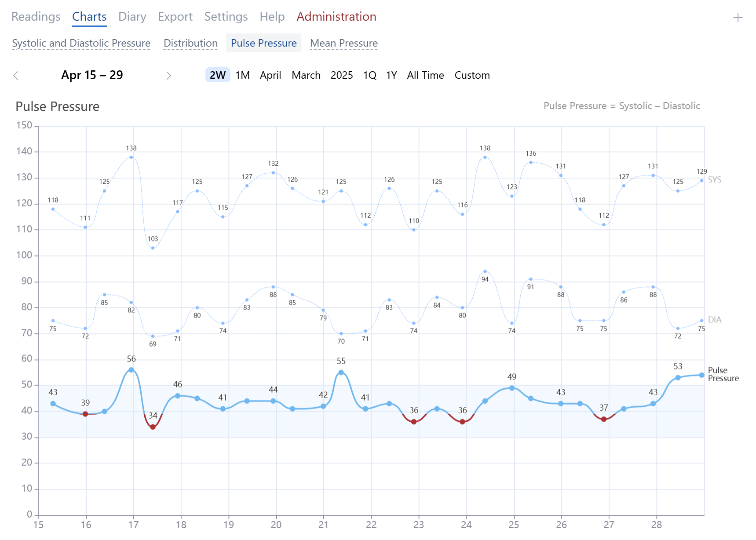Viewport: 756px width, 540px height.
Task: Switch to the Distribution chart tab
Action: [190, 43]
